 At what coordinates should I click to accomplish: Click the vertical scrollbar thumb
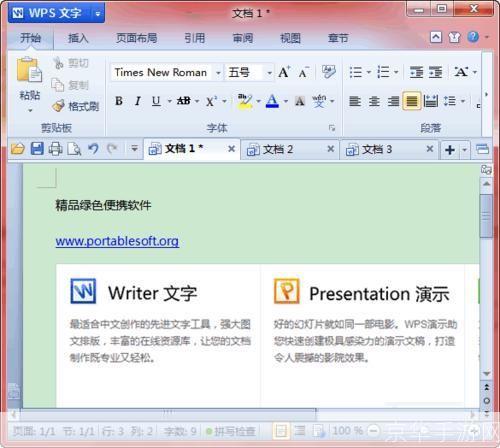pos(486,216)
